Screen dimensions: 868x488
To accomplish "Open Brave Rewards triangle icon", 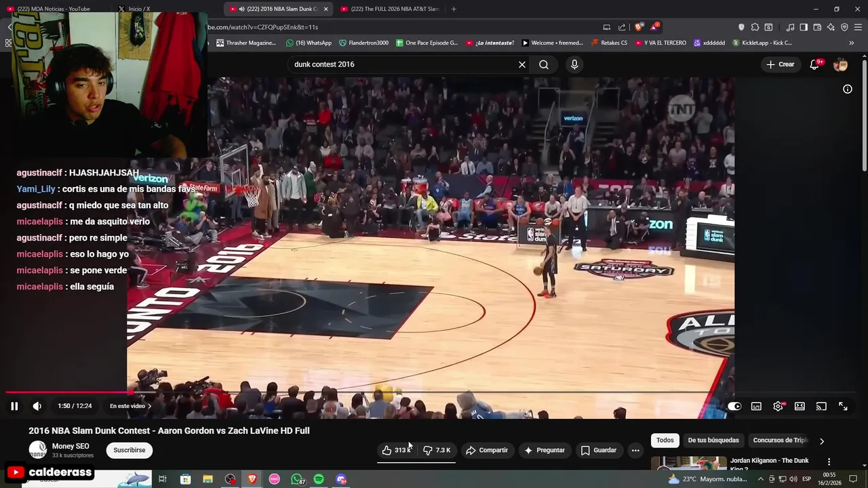I will point(654,27).
